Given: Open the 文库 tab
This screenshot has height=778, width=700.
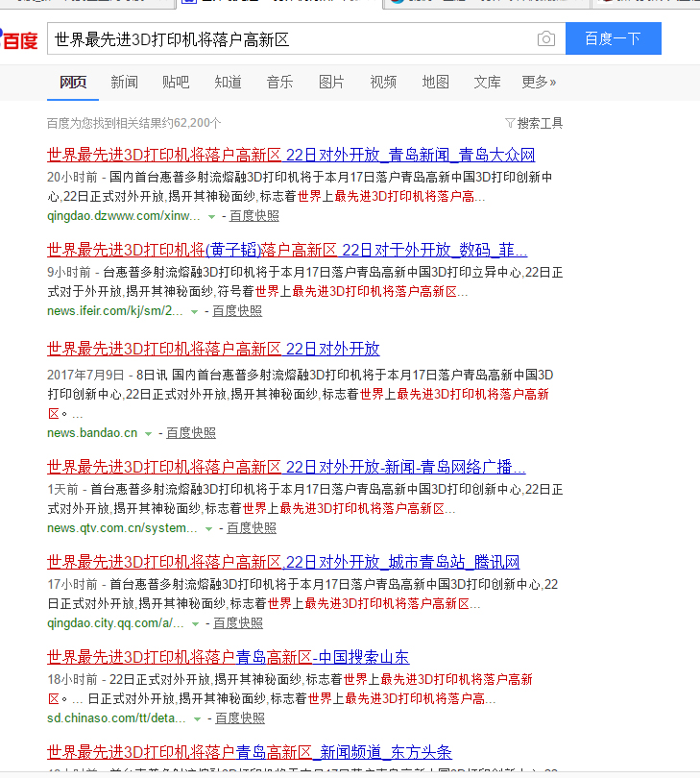Looking at the screenshot, I should 487,82.
